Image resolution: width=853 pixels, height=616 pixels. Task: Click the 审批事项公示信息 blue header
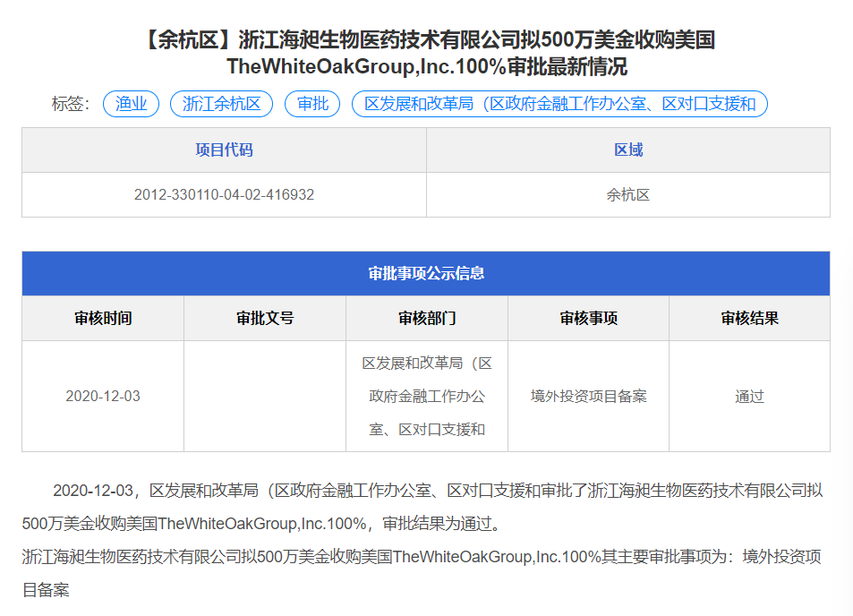pos(426,273)
